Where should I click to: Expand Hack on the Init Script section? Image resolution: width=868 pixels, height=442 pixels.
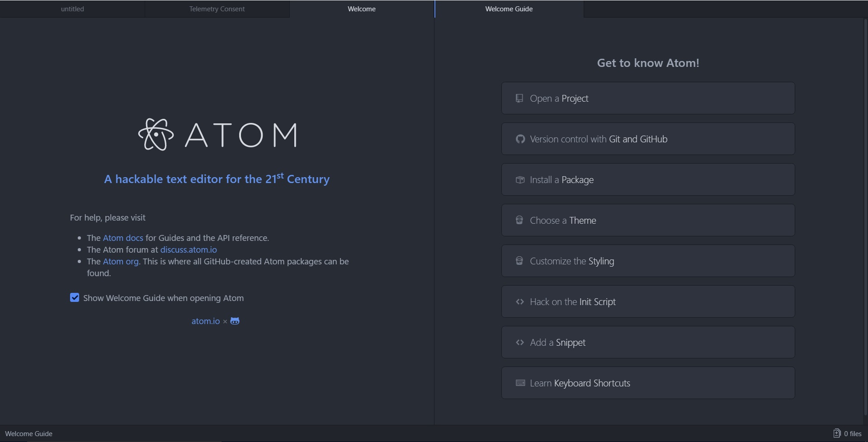[x=648, y=301]
